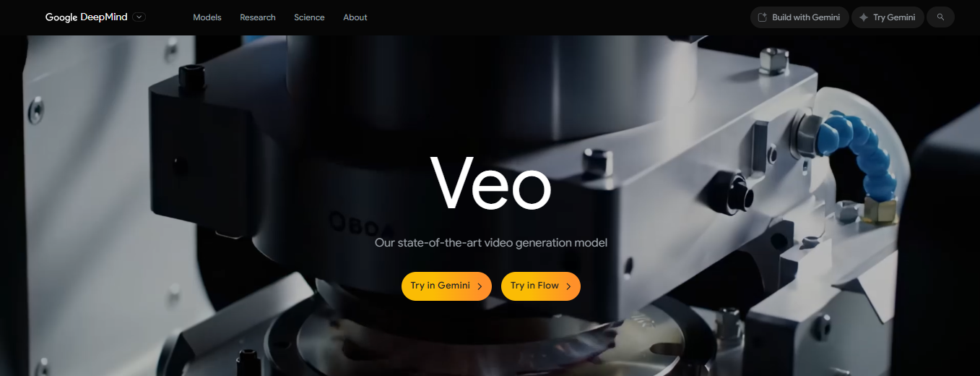Screen dimensions: 980x376
Task: Launch Veo via Try in Gemini
Action: tap(446, 286)
